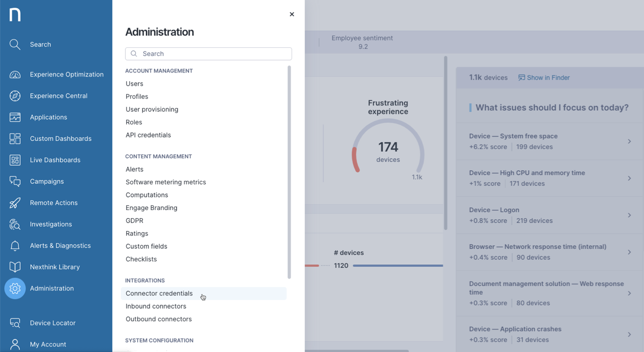
Task: Select the Live Dashboards sidebar icon
Action: [x=15, y=160]
